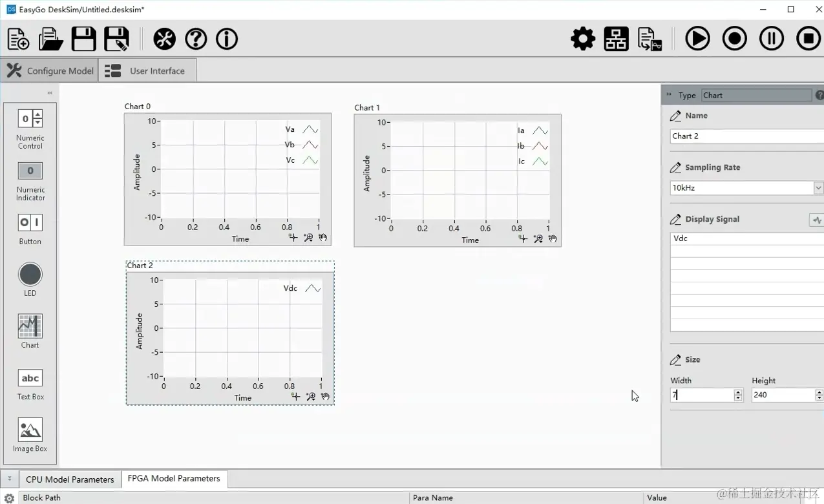The image size is (824, 504).
Task: Click the Para Name column header
Action: [x=526, y=498]
